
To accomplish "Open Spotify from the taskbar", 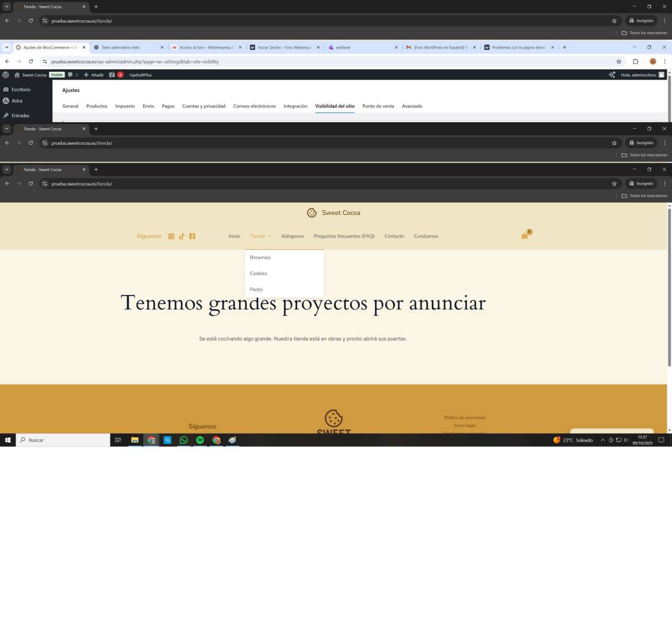I will click(200, 440).
